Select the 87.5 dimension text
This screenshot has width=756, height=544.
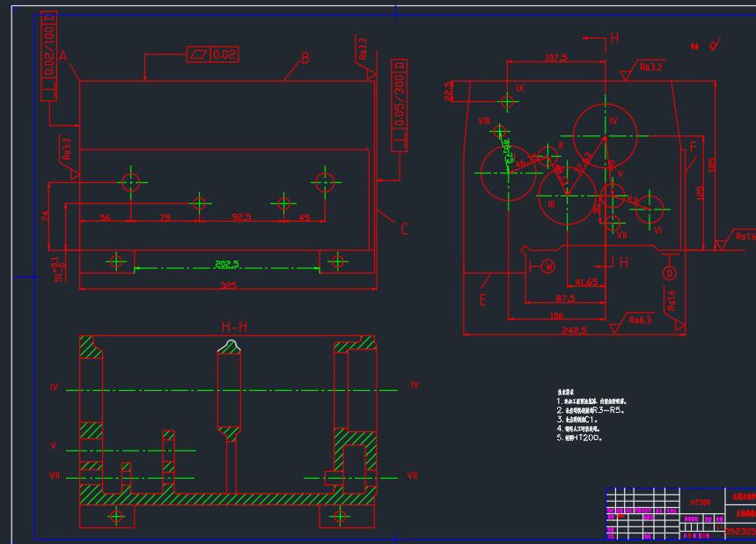[x=565, y=298]
